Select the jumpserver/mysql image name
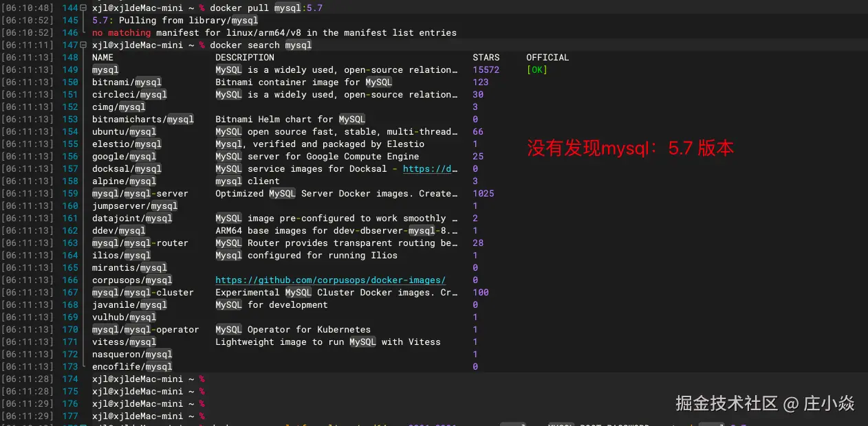 (x=135, y=206)
